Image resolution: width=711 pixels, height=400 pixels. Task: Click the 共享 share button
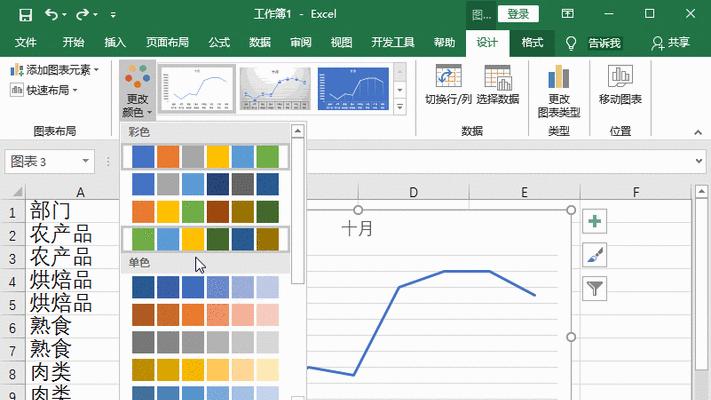pos(671,43)
